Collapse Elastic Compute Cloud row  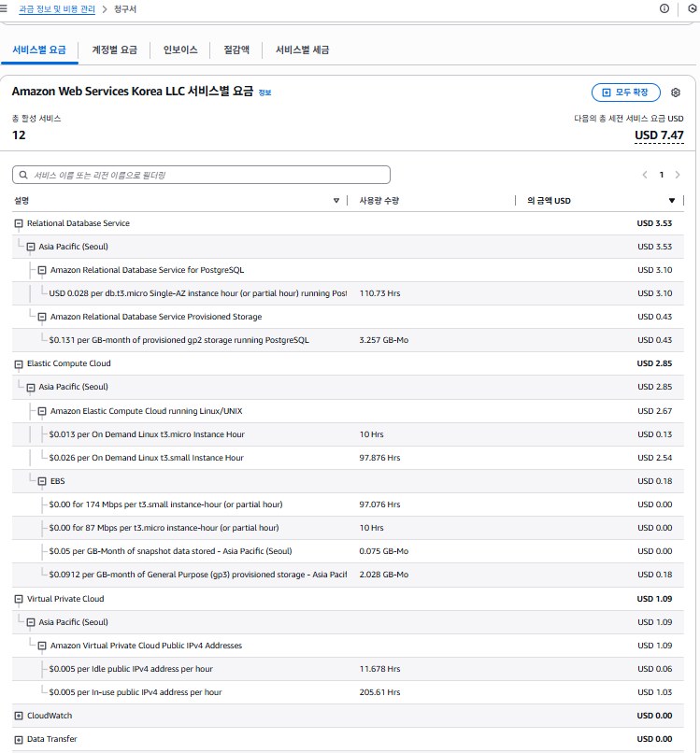pyautogui.click(x=19, y=364)
